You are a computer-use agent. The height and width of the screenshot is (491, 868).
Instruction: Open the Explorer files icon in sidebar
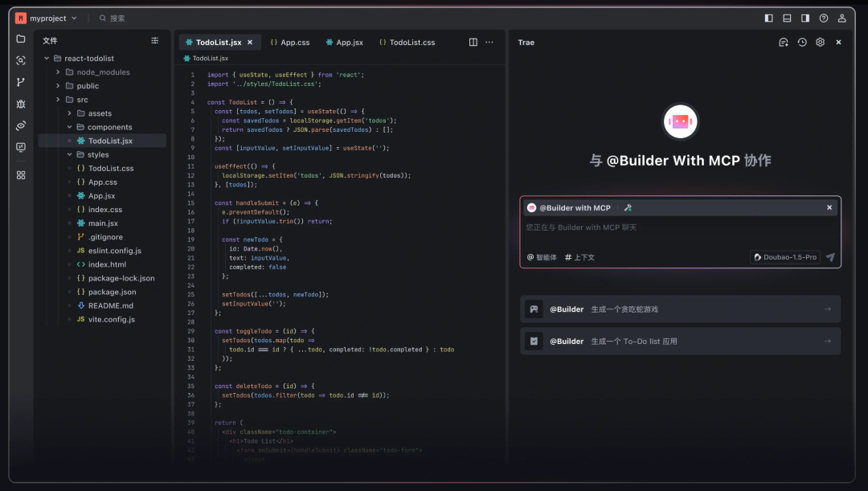coord(21,39)
